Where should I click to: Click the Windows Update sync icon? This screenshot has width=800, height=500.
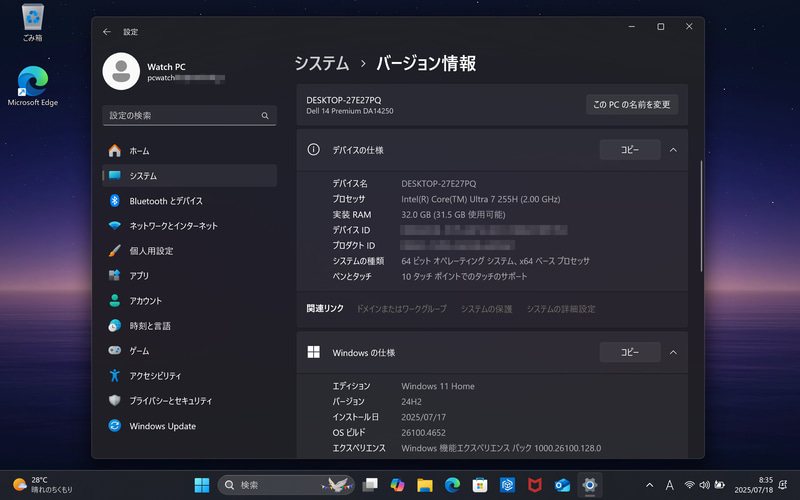(115, 426)
